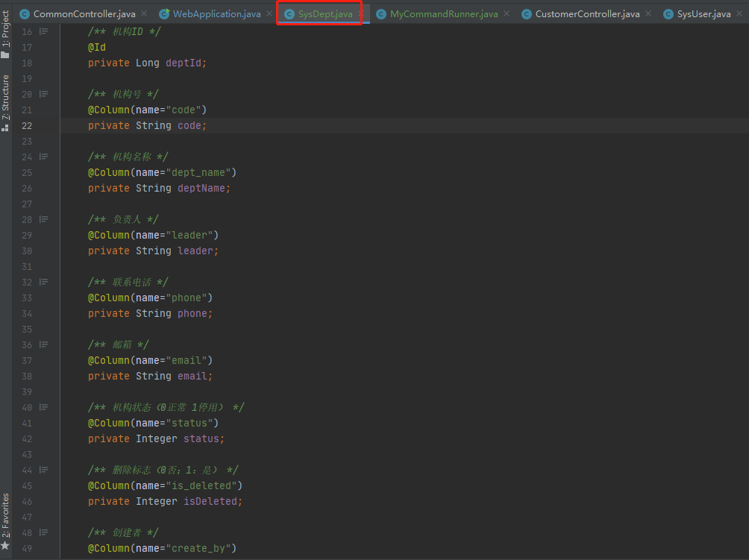749x560 pixels.
Task: Click the class icon on MyCommandRunner.java tab
Action: 381,14
